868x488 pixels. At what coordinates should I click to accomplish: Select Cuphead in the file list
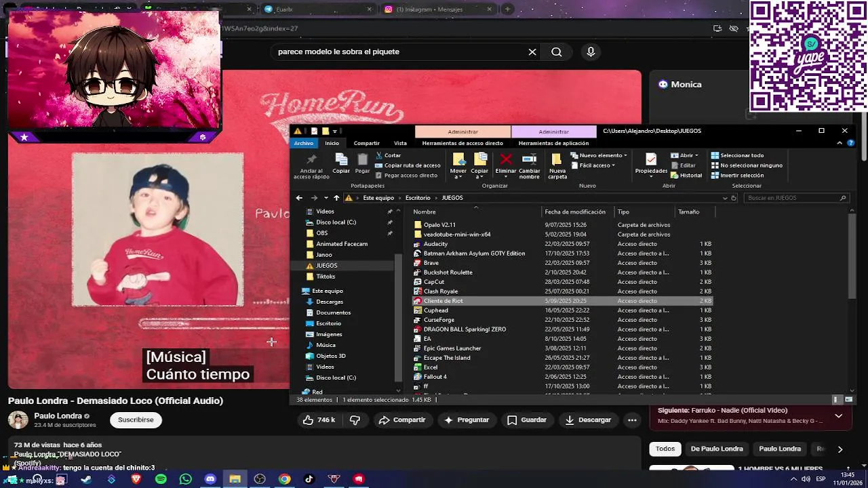pyautogui.click(x=563, y=310)
